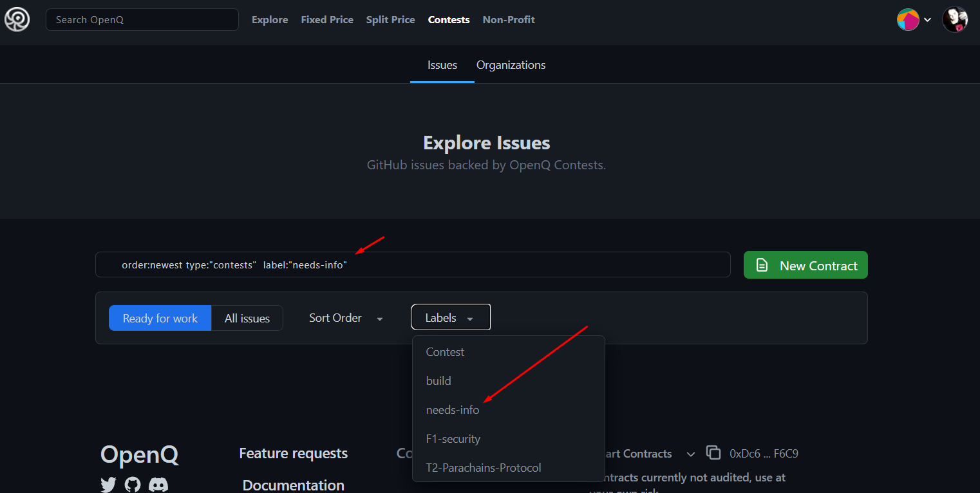980x493 pixels.
Task: Enable the Ready for work filter
Action: click(x=160, y=318)
